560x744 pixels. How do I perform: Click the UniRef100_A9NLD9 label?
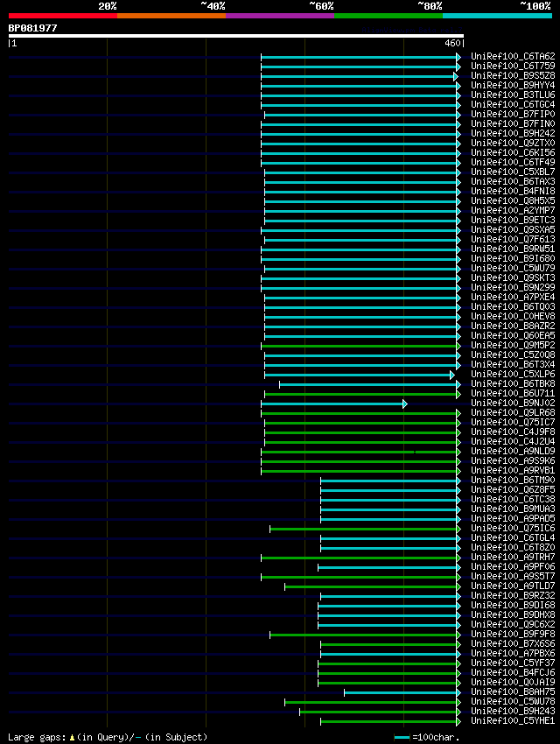tap(513, 452)
